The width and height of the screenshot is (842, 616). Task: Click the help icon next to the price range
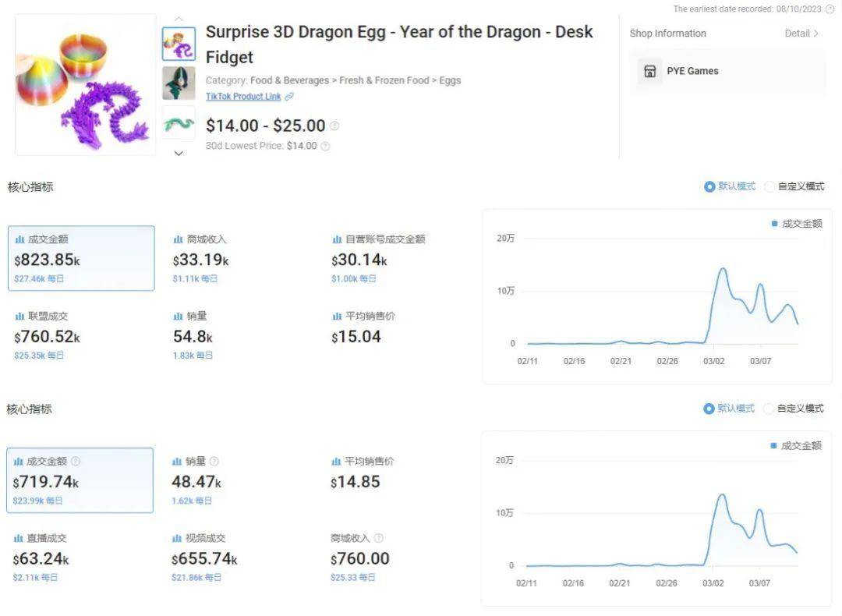click(334, 126)
